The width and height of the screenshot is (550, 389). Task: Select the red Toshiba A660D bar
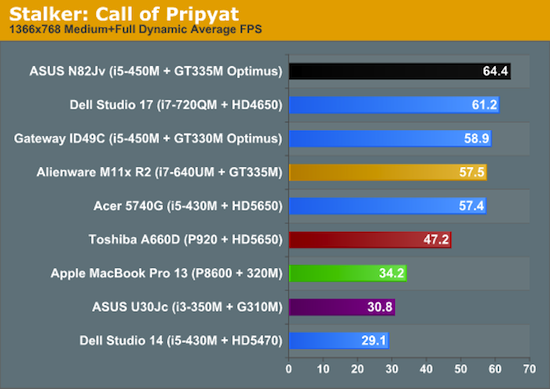(370, 240)
